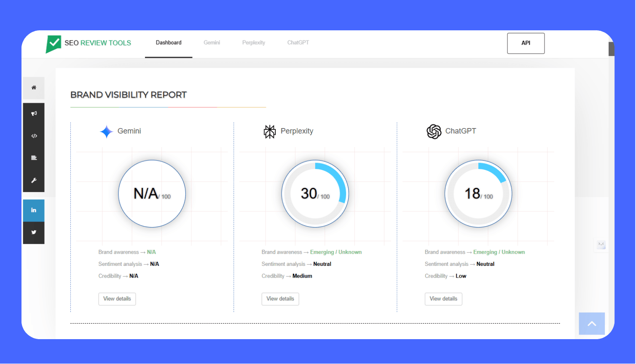
Task: Click ChatGPT's Credibility Low value
Action: [x=461, y=276]
